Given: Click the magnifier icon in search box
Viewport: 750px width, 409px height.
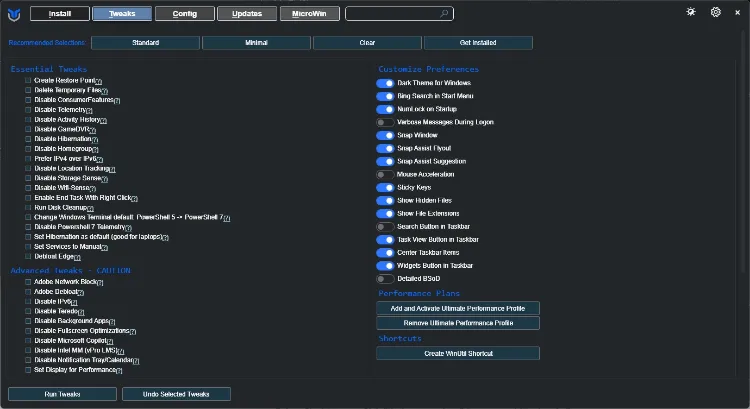Looking at the screenshot, I should click(445, 14).
